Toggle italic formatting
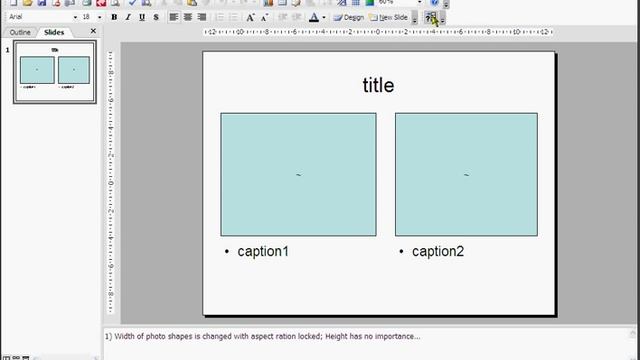The height and width of the screenshot is (360, 640). pos(128,17)
